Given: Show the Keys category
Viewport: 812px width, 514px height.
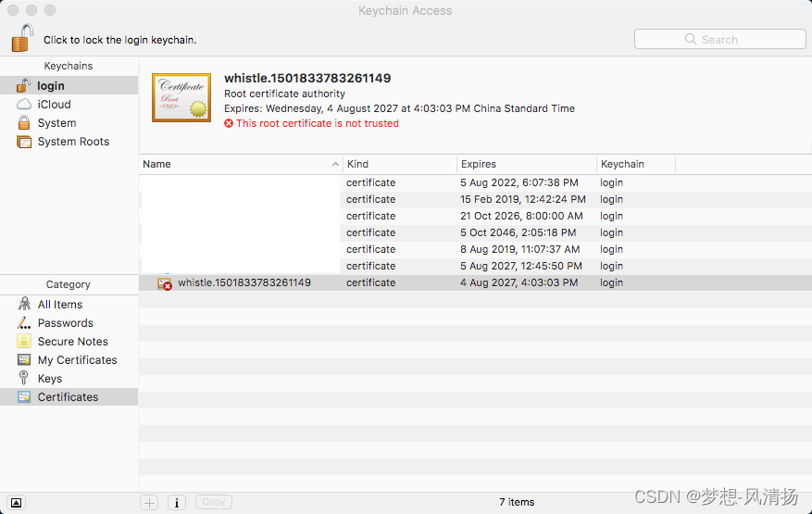Looking at the screenshot, I should tap(69, 378).
